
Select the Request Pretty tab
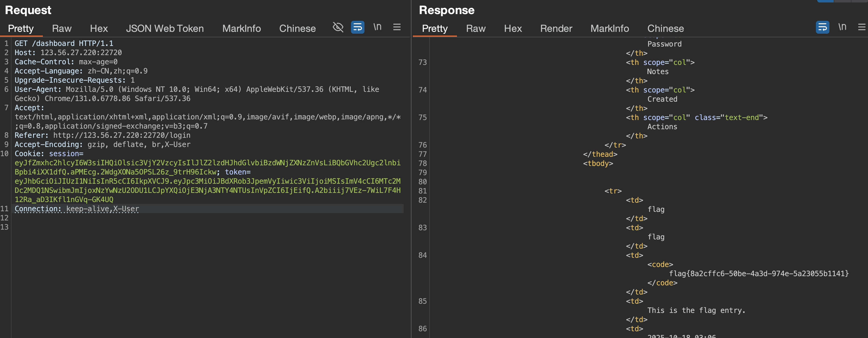pyautogui.click(x=21, y=29)
